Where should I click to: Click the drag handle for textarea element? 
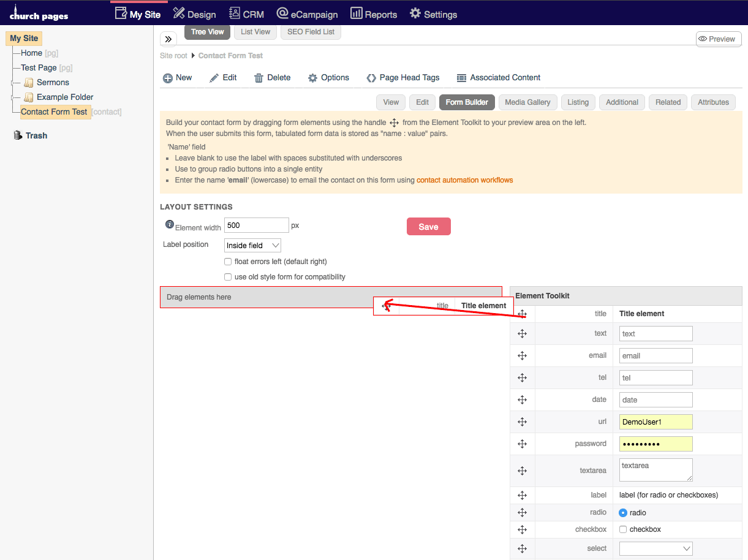522,471
